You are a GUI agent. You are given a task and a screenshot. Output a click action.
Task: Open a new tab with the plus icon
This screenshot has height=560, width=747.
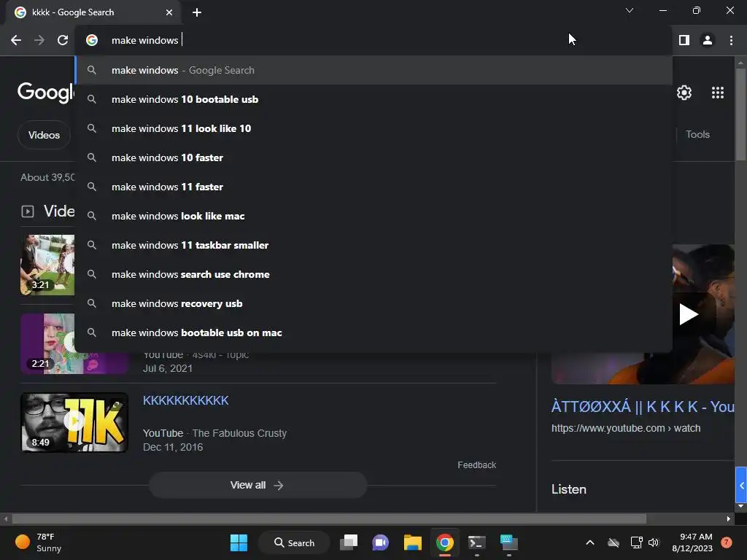point(197,13)
